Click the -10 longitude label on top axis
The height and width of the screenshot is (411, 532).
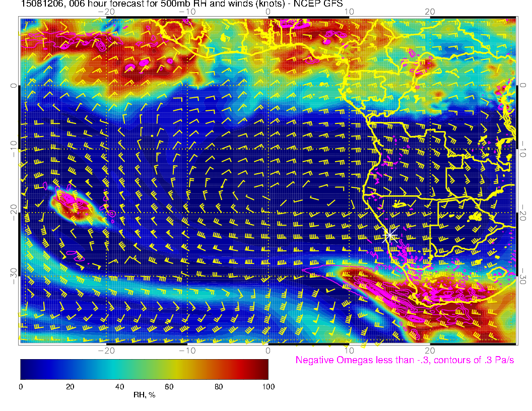pos(187,12)
